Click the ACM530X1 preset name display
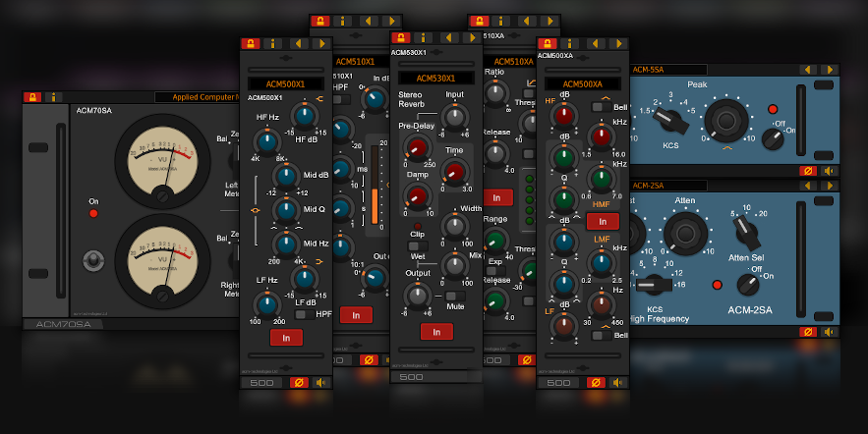 pos(436,78)
